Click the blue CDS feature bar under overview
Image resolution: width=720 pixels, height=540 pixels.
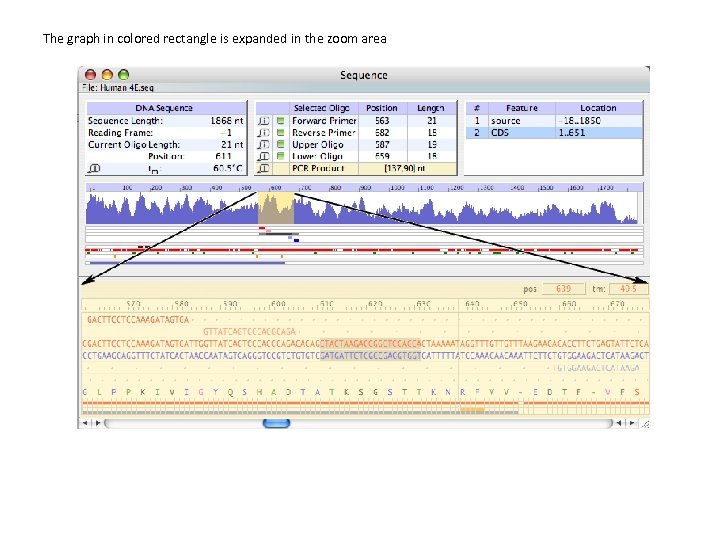point(188,263)
